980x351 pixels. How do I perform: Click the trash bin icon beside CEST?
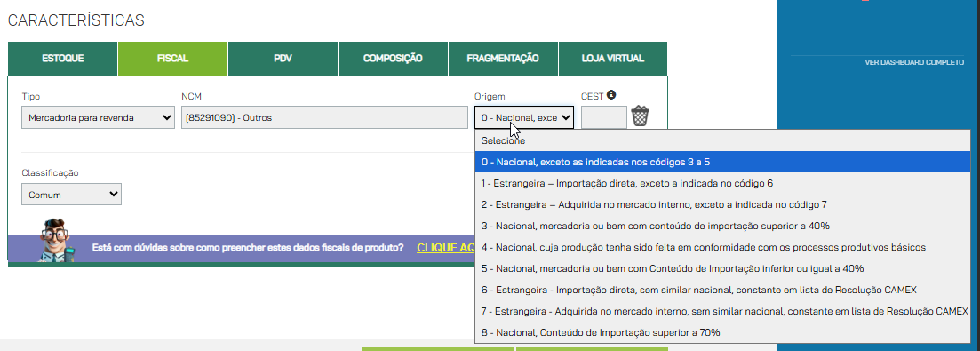(x=641, y=116)
